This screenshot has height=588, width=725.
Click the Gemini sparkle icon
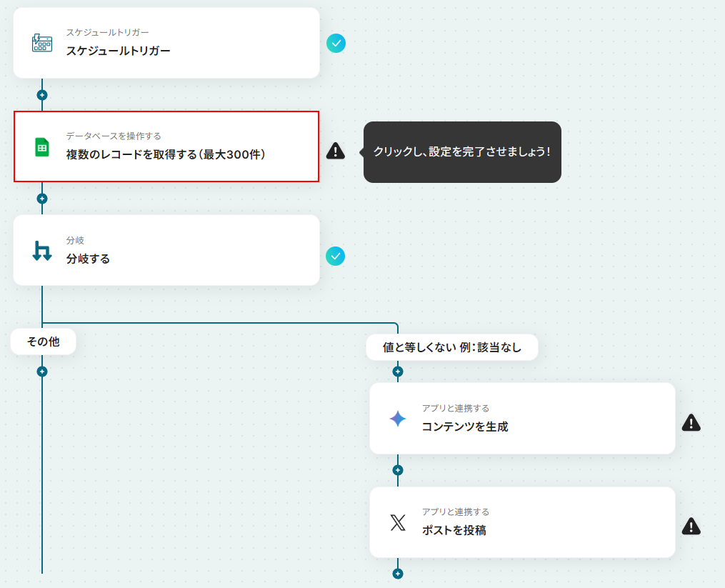coord(398,419)
